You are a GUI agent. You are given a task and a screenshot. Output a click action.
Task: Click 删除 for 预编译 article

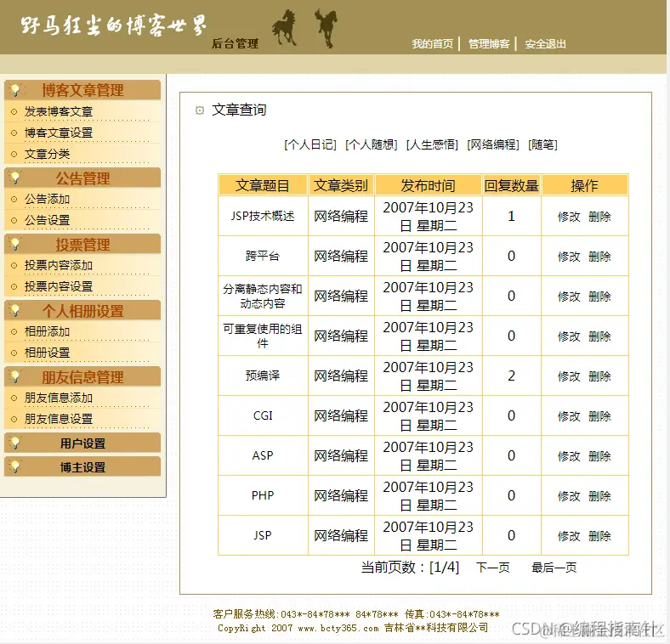tap(599, 376)
